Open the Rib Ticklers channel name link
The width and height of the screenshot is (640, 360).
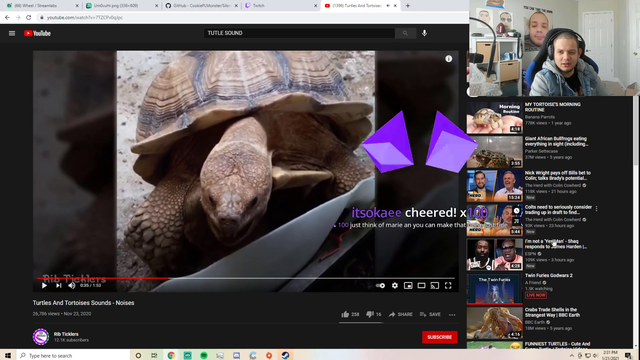[66, 334]
